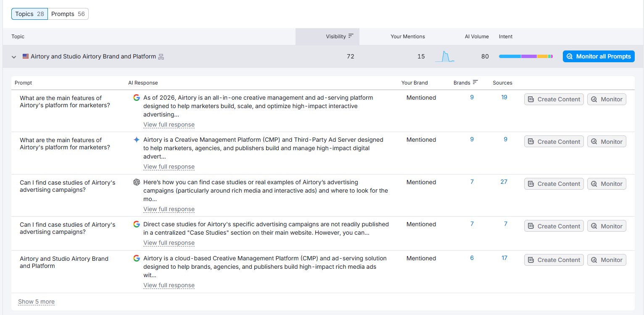Viewport: 644px width, 315px height.
Task: View full response for cloud-based CMP answer
Action: tap(169, 285)
